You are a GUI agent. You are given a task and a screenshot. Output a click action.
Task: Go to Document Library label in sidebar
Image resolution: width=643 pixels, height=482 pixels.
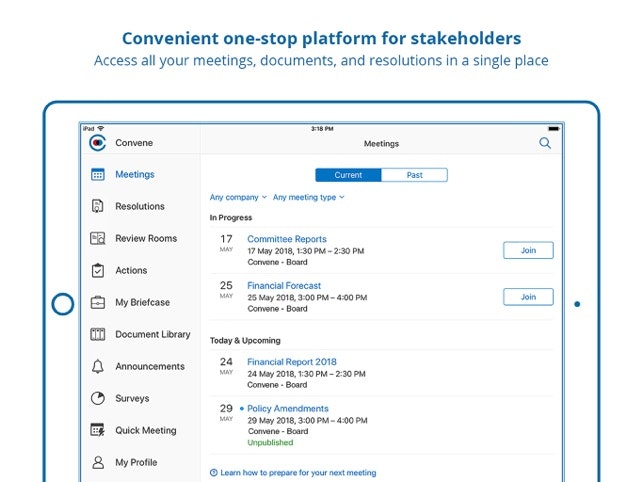pos(153,334)
